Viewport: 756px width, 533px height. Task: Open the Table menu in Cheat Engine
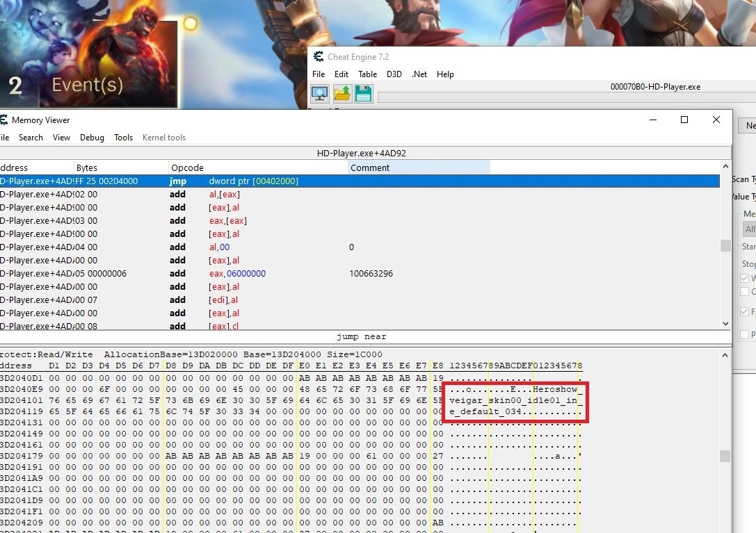pyautogui.click(x=367, y=74)
